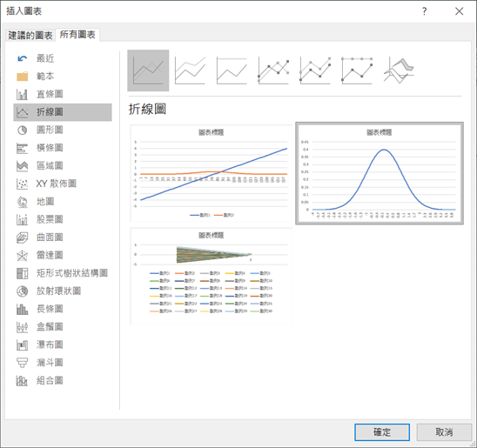477x448 pixels.
Task: Open the 範本 (Templates) folder category
Action: [63, 77]
